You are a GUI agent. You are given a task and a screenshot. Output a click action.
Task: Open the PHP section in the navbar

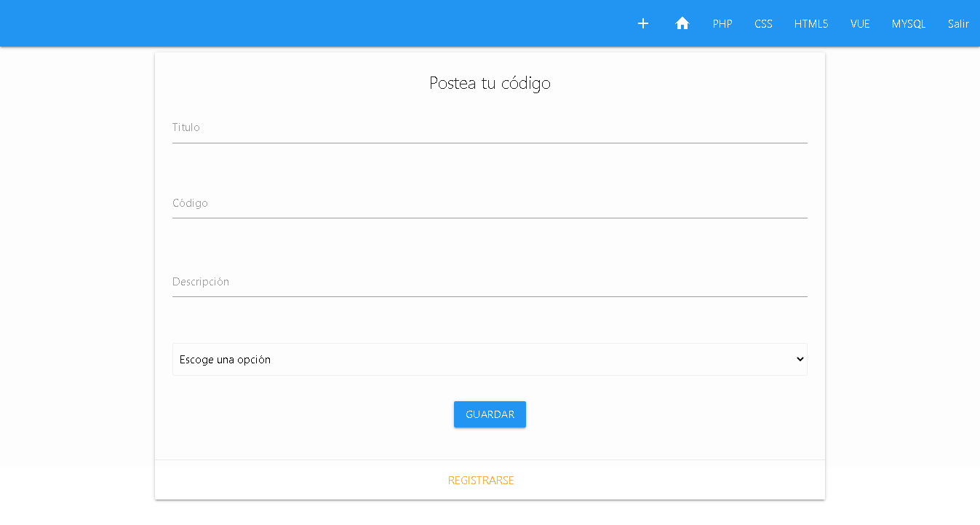(x=722, y=24)
